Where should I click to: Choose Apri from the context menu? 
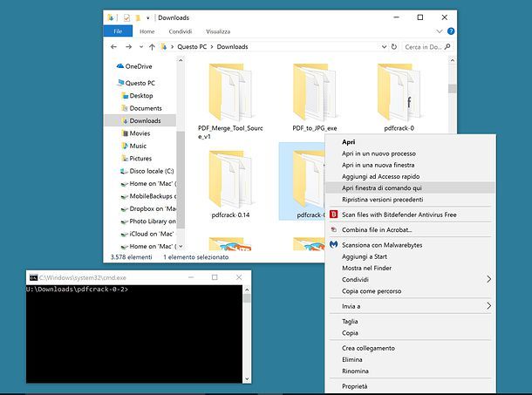pos(349,142)
